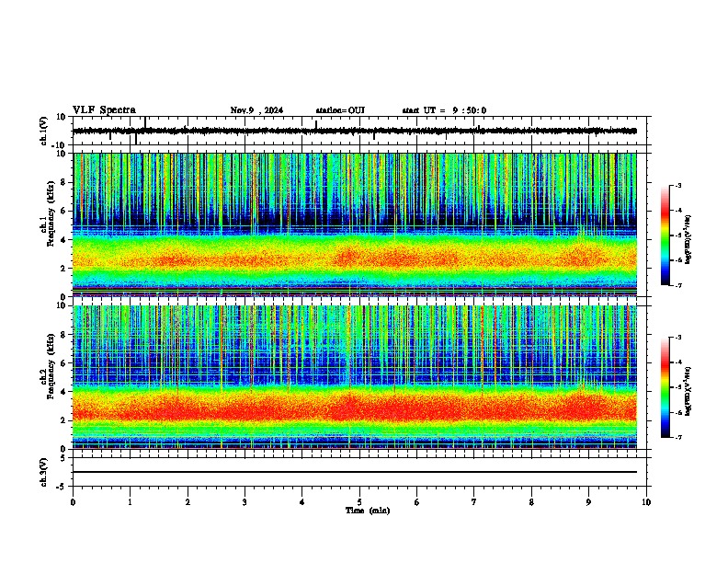Click the "ch.1(V)" waveform axis label
Viewport: 728px width, 563px height.
[x=44, y=131]
